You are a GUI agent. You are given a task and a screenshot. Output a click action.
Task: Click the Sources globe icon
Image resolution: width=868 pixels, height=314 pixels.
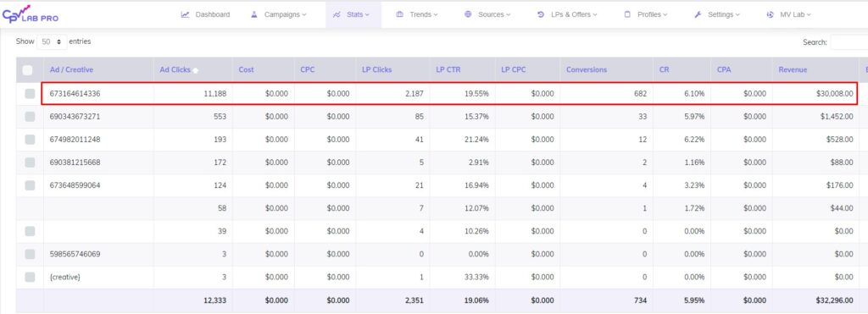point(468,15)
